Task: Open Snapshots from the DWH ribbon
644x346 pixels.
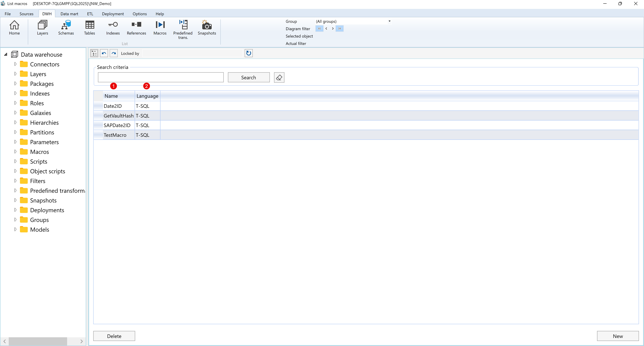Action: pyautogui.click(x=206, y=28)
